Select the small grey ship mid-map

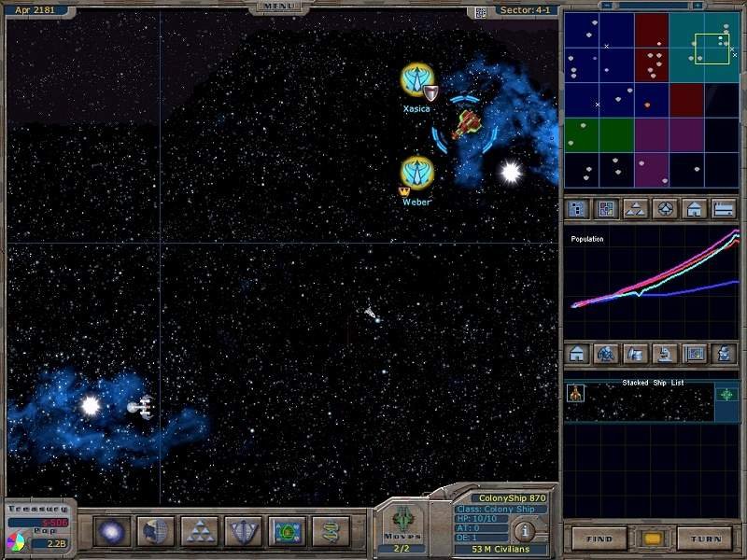pyautogui.click(x=371, y=314)
